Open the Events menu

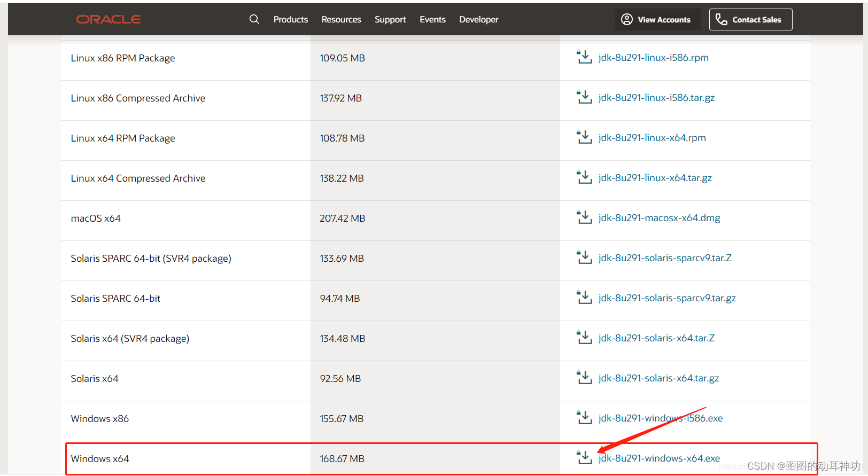(x=432, y=19)
